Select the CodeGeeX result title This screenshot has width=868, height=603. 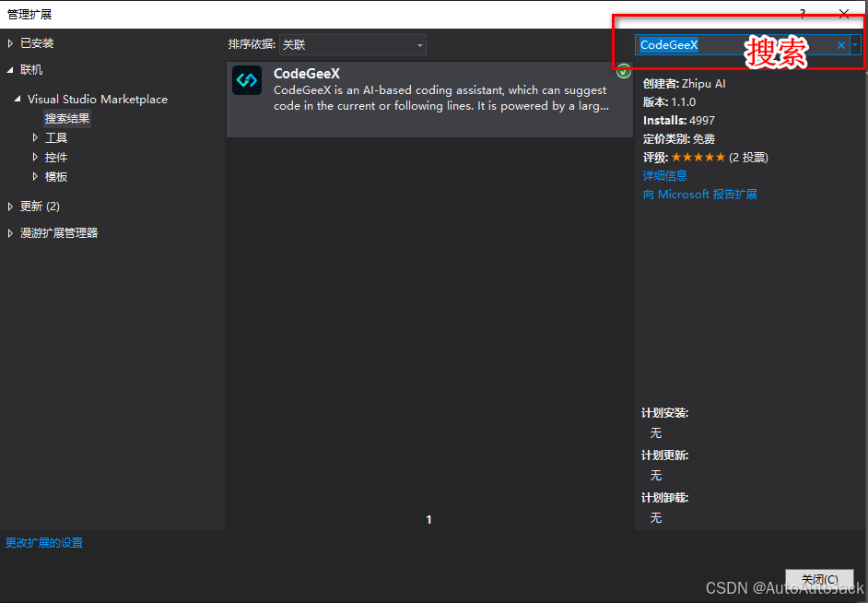point(307,74)
